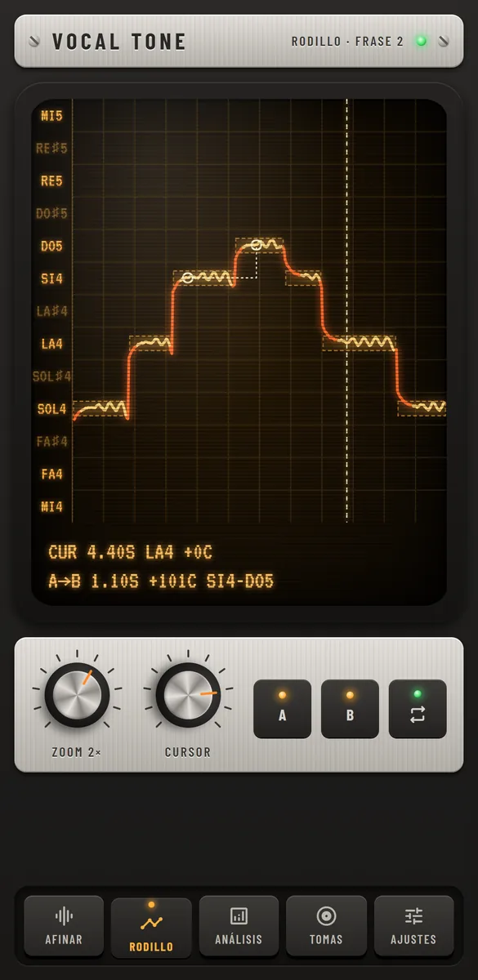Viewport: 478px width, 980px height.
Task: Click the A→B 1.10S interval readout
Action: [x=161, y=582]
